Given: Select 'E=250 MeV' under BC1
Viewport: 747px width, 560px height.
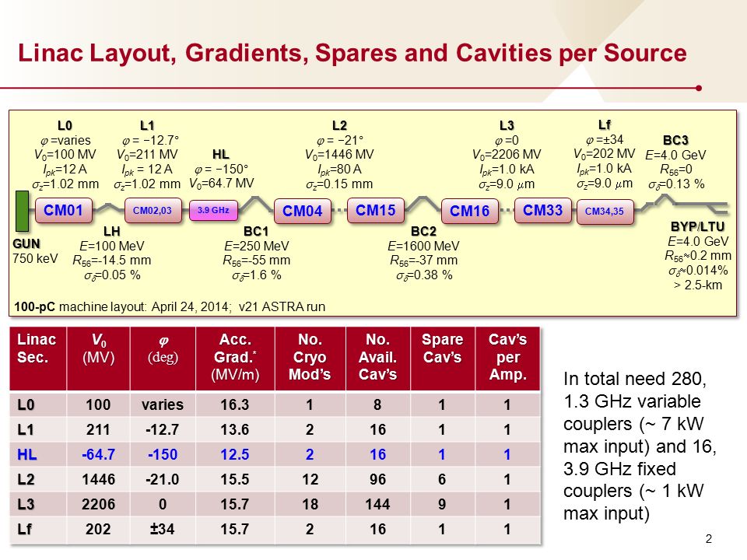Looking at the screenshot, I should [256, 247].
